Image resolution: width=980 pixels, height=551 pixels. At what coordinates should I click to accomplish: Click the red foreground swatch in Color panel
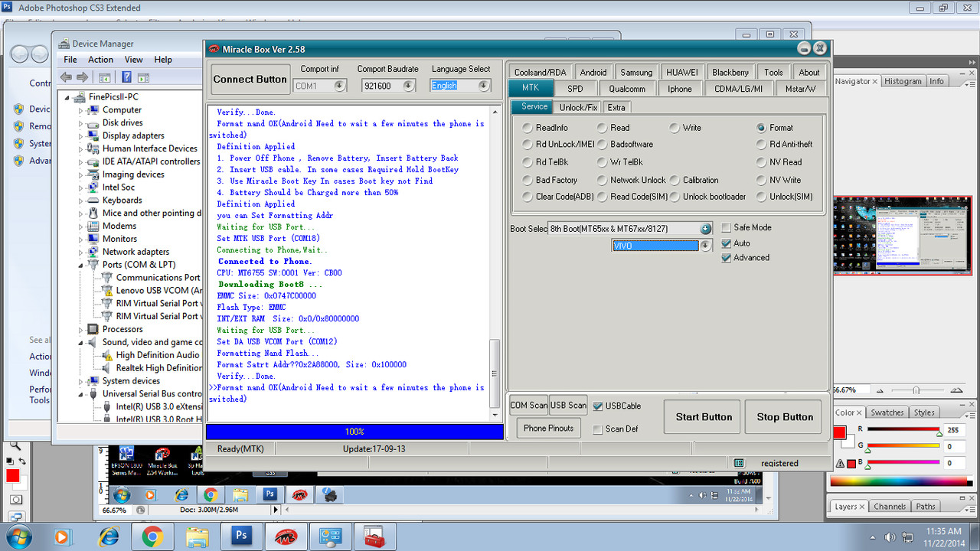coord(839,433)
